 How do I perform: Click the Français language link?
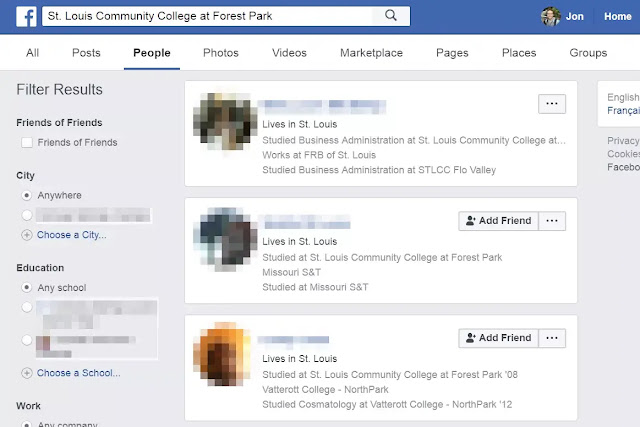[623, 111]
